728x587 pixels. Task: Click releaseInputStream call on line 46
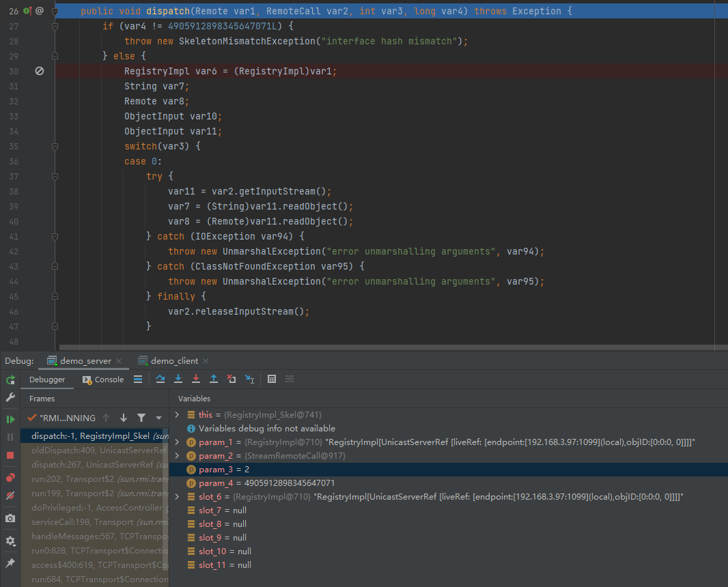tap(244, 311)
